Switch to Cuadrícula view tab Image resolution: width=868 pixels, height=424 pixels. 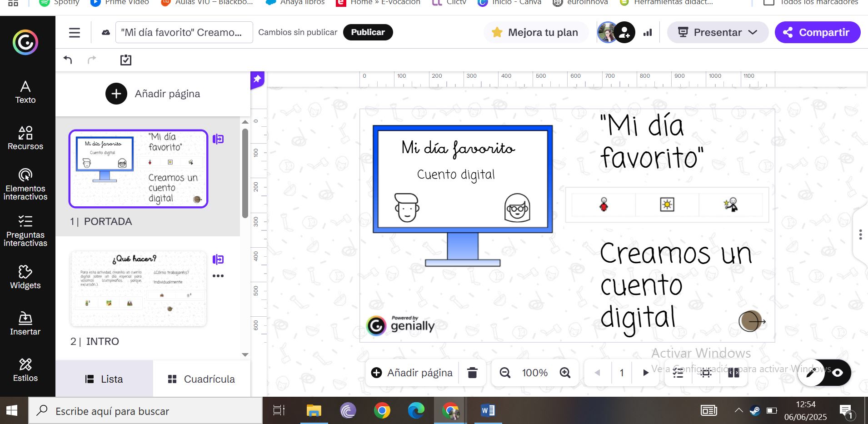[201, 379]
